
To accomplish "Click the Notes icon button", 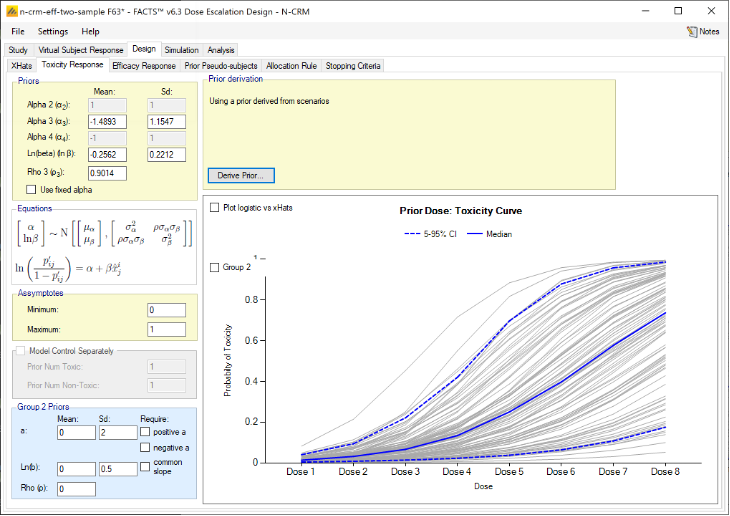I will point(703,31).
